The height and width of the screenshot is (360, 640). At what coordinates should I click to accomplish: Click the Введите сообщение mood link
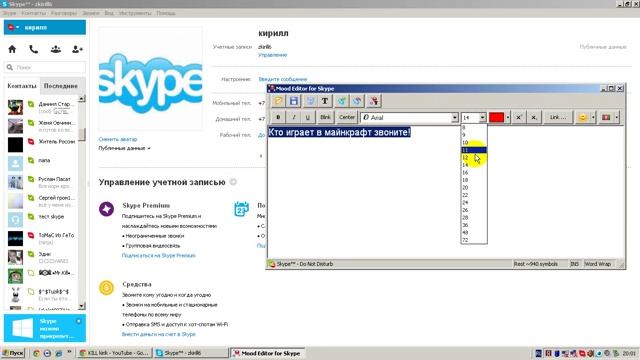point(282,79)
